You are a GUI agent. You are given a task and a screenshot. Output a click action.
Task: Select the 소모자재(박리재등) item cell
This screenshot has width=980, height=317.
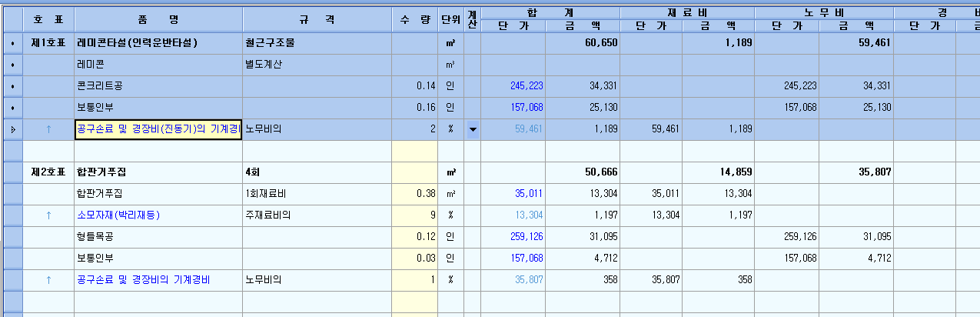(x=158, y=215)
